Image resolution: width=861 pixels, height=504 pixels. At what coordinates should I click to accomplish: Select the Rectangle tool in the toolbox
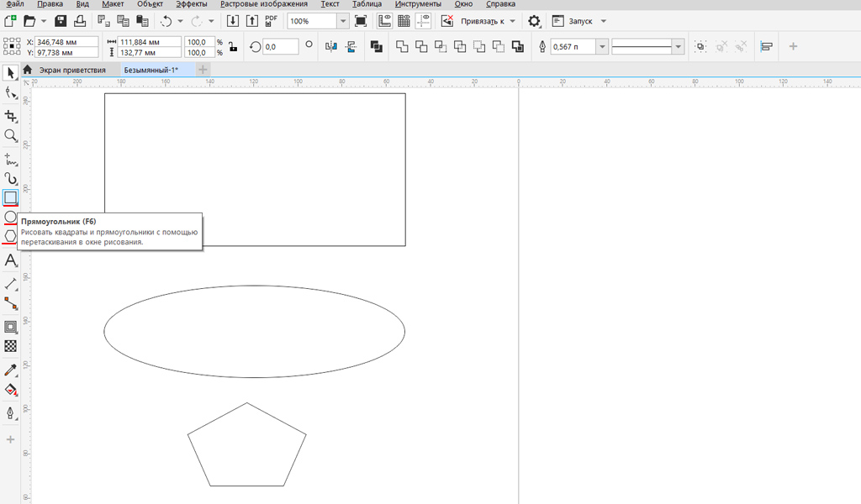pos(11,197)
